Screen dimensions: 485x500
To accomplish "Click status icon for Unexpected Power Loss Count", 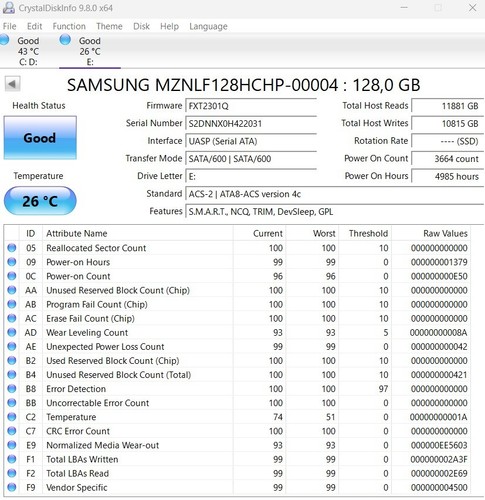I will [x=12, y=346].
